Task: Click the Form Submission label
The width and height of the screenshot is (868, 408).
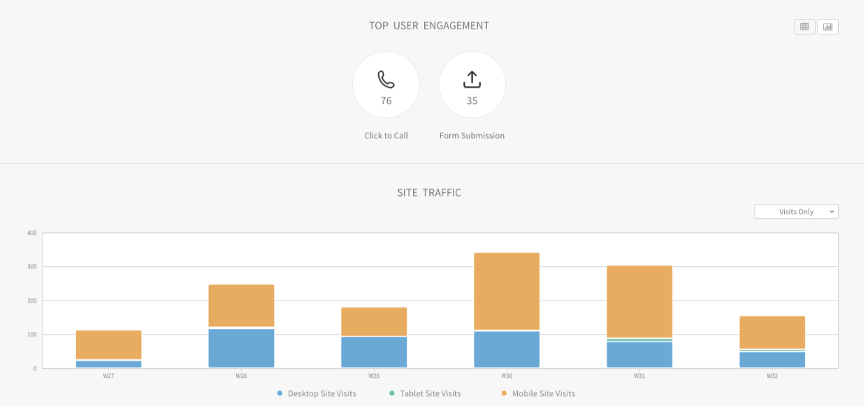Action: pos(472,136)
